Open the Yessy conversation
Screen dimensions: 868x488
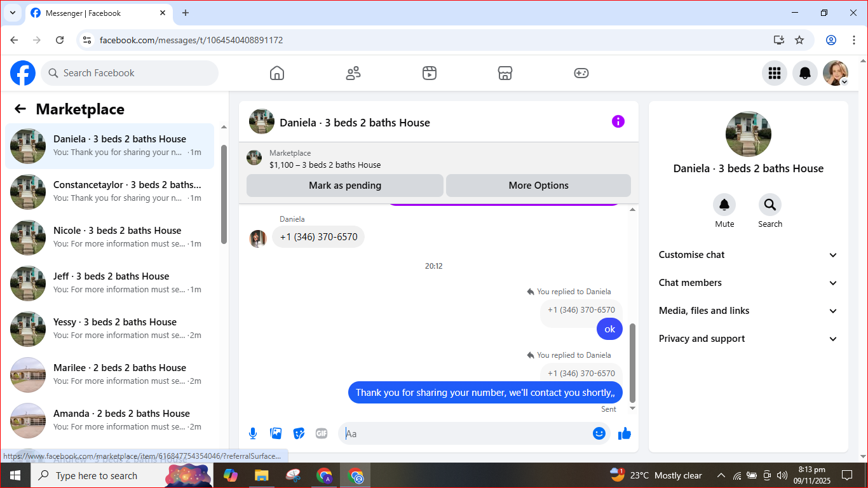(x=110, y=329)
